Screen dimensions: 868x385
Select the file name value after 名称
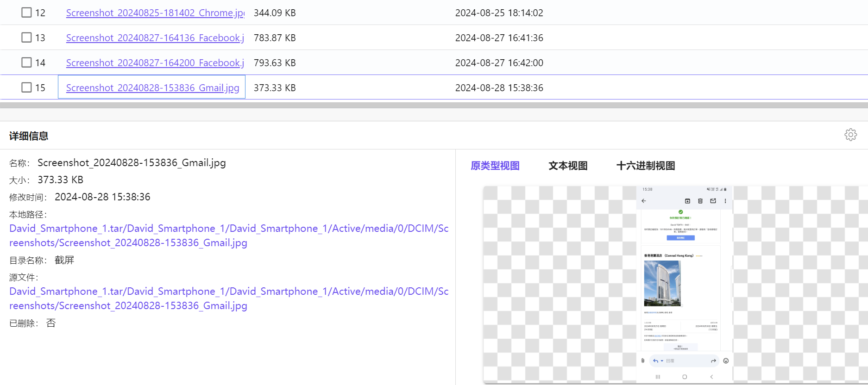pos(132,163)
